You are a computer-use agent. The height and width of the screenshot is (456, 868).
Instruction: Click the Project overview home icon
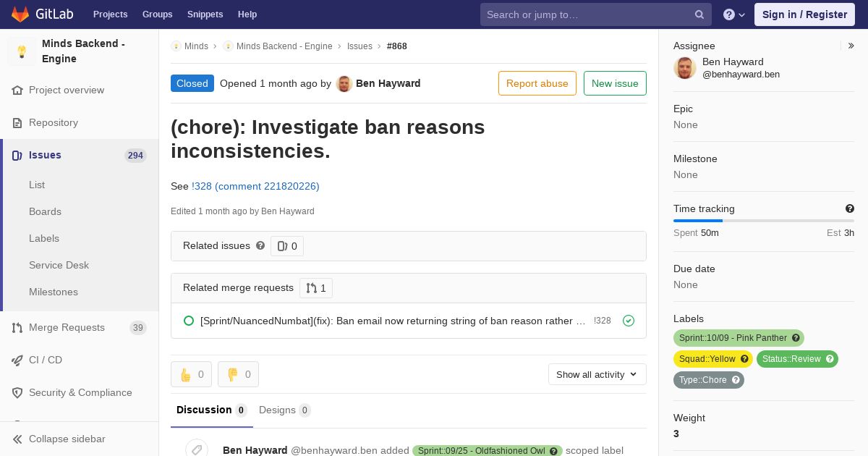(17, 90)
